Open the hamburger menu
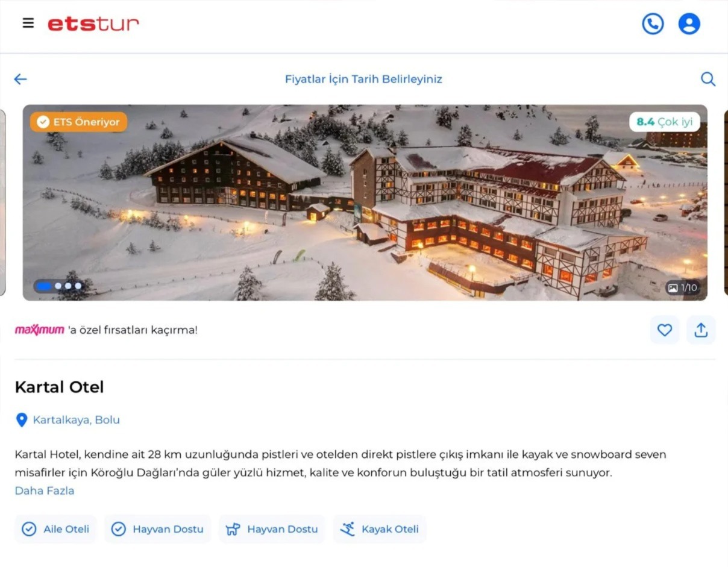 (x=28, y=23)
